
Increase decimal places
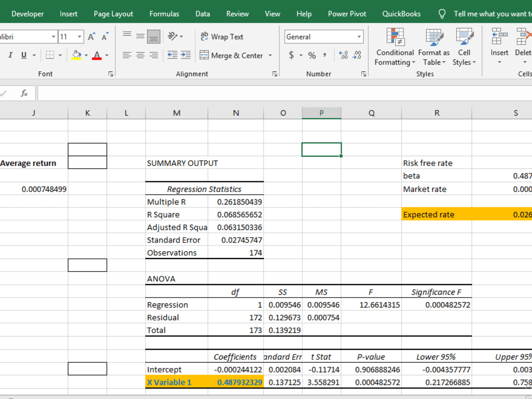click(x=343, y=55)
